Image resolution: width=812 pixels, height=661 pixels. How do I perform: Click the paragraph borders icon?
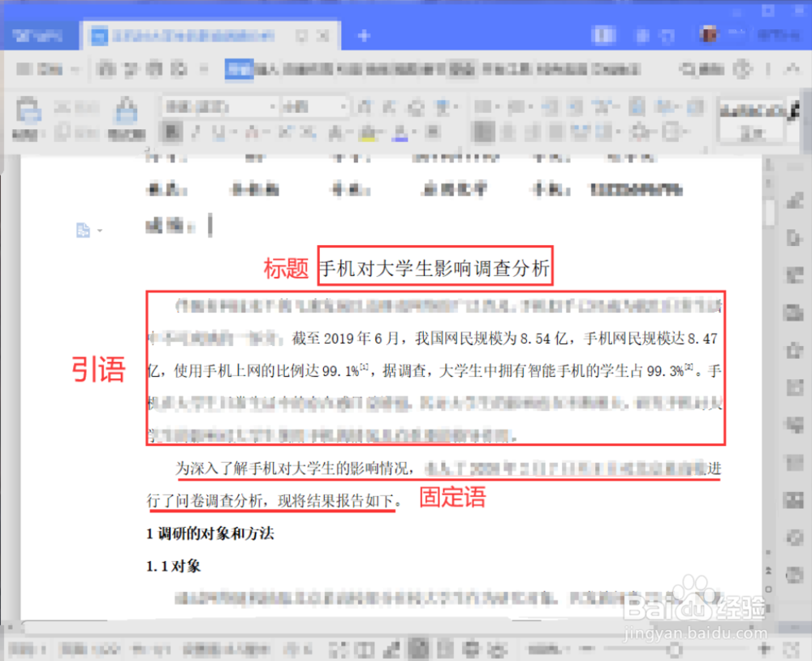pos(672,132)
